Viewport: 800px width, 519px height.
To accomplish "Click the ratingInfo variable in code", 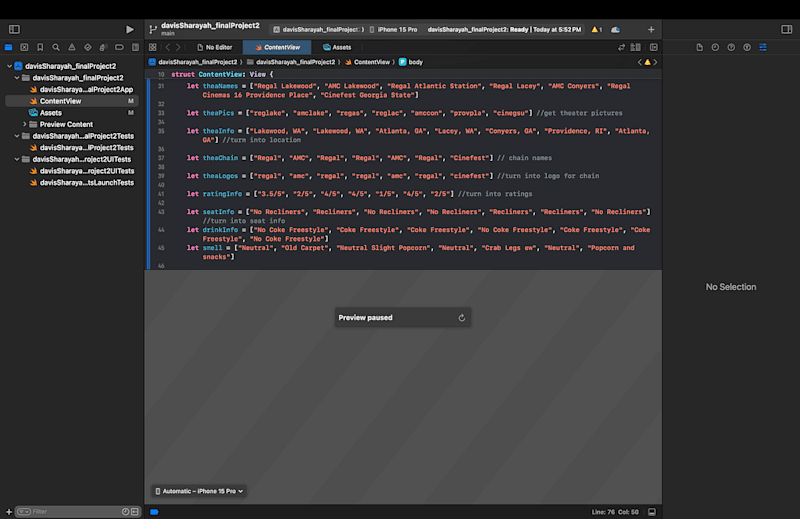I will click(x=222, y=194).
